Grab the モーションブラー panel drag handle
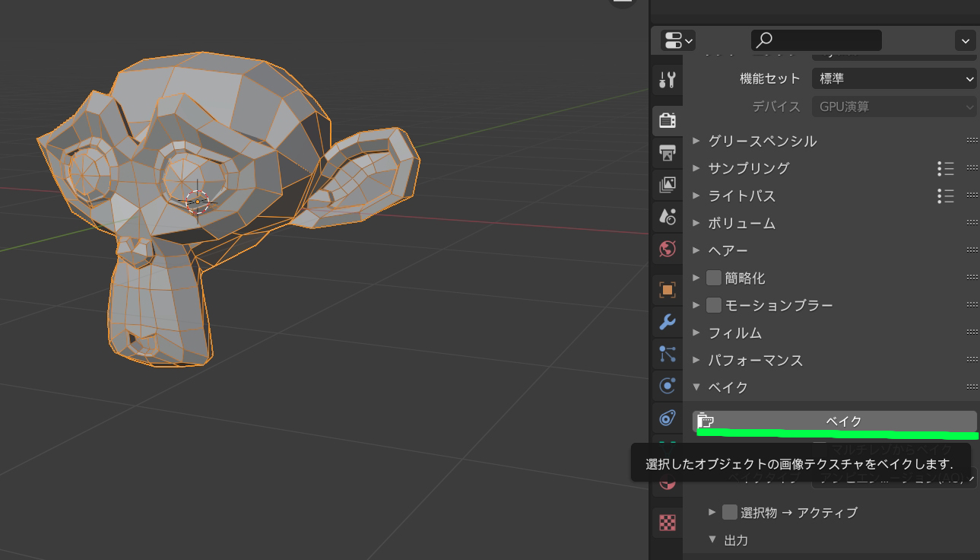Screen dimensions: 980x560 972,305
